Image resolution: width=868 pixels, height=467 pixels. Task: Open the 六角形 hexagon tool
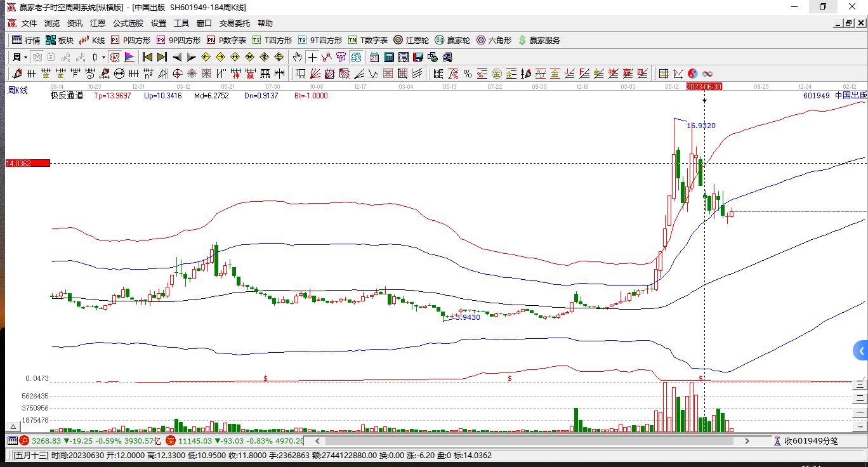494,40
